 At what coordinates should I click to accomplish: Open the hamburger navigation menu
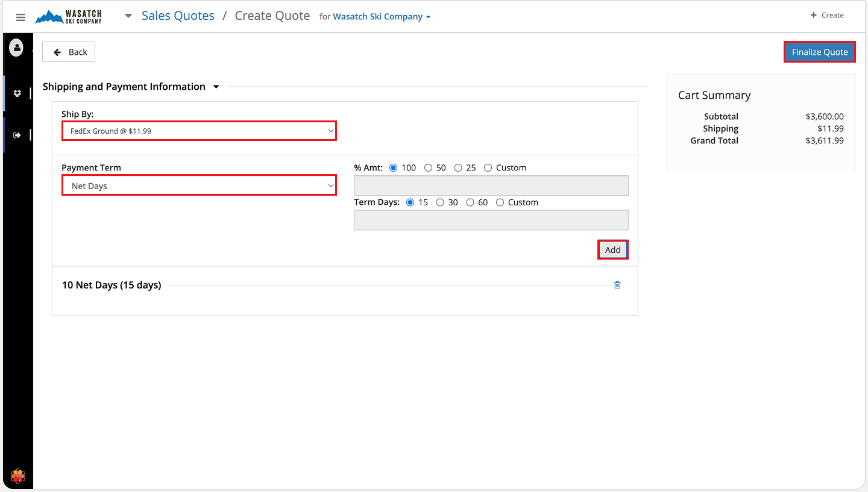click(20, 17)
